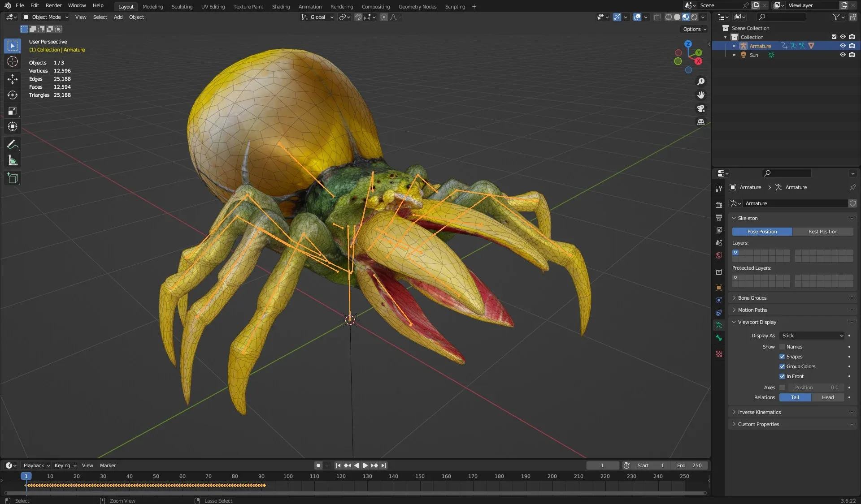The width and height of the screenshot is (861, 504).
Task: Pick the Annotate pencil tool
Action: 13,145
